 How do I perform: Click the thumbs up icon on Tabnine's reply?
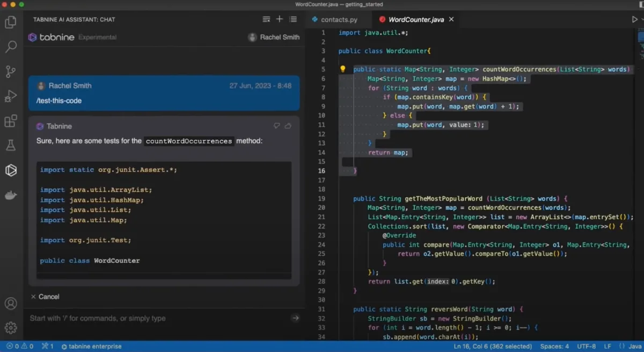(x=288, y=126)
